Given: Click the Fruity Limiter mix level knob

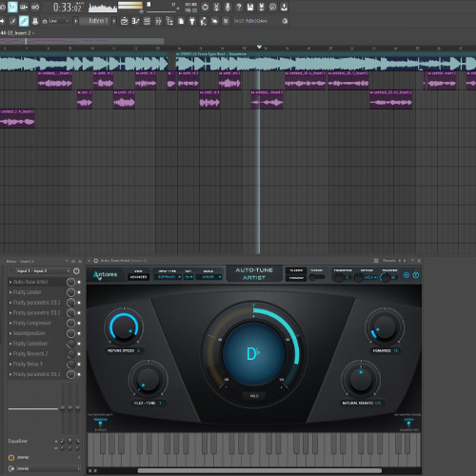Looking at the screenshot, I should [x=71, y=292].
